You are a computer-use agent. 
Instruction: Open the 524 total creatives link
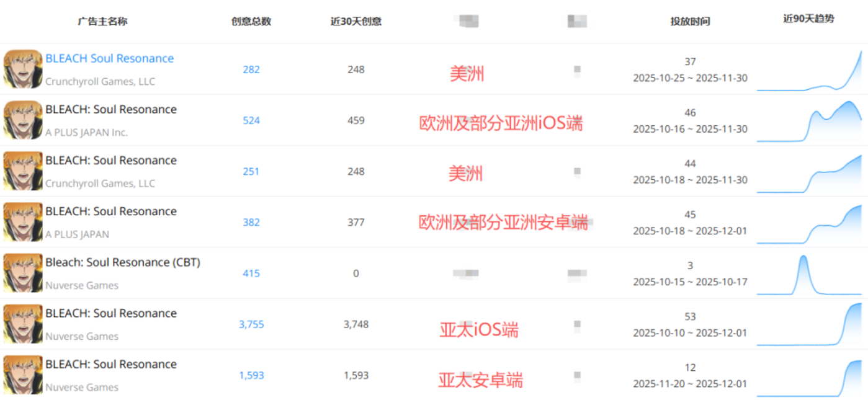coord(251,120)
